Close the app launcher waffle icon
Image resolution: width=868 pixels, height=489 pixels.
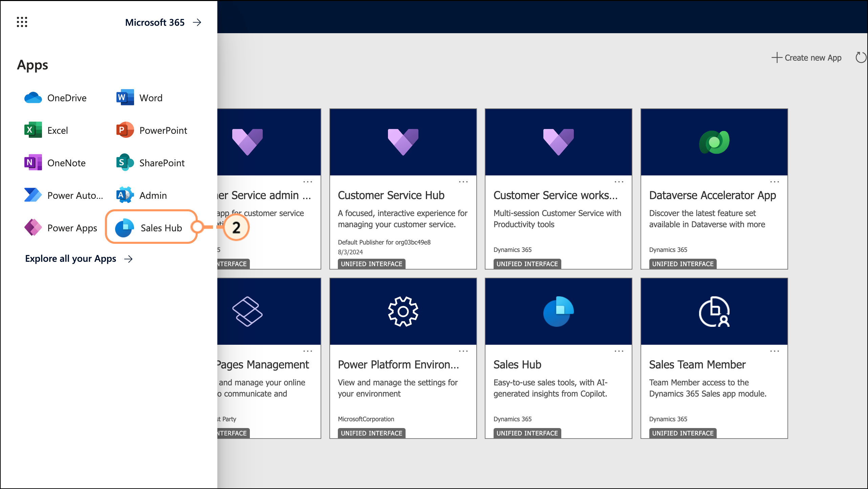[22, 22]
